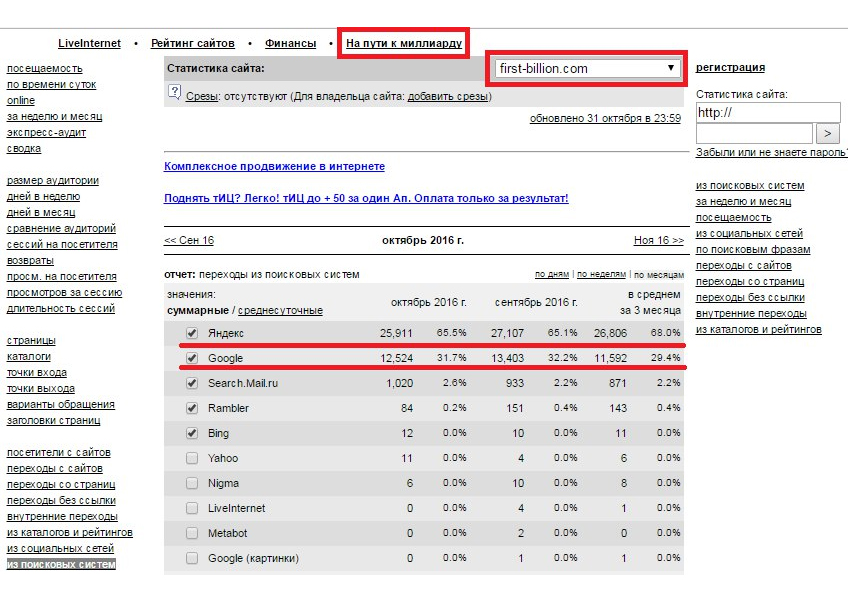The height and width of the screenshot is (602, 848).
Task: Open the каталоги report
Action: pos(29,356)
